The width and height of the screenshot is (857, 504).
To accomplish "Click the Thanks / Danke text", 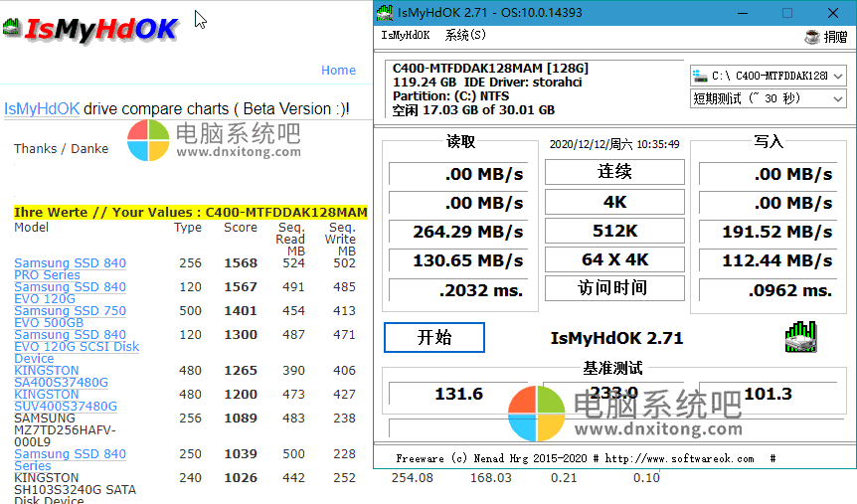I will click(62, 149).
